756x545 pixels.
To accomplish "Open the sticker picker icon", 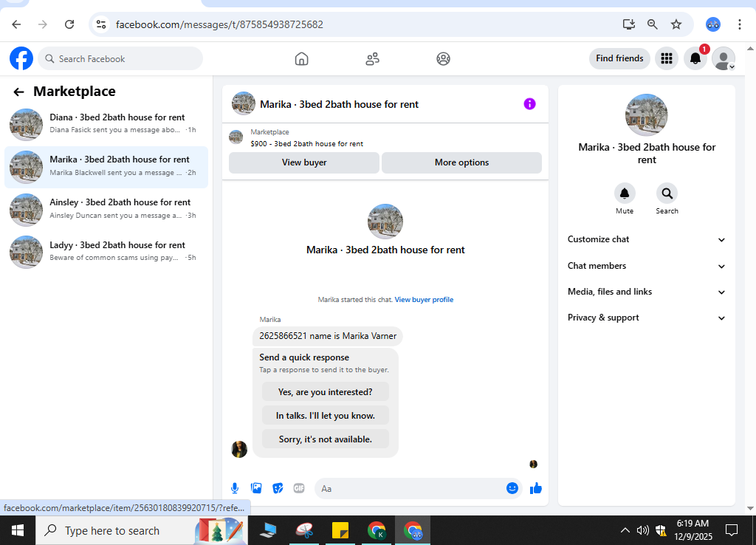I will 278,488.
